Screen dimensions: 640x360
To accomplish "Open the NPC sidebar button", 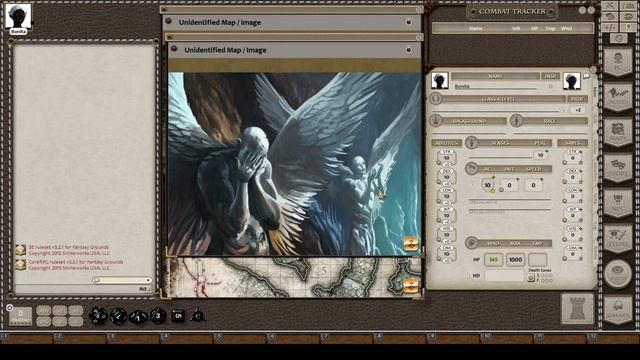I will click(618, 203).
